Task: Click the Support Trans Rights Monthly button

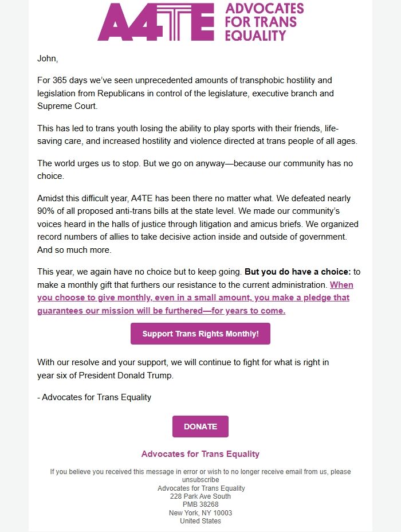Action: (200, 333)
